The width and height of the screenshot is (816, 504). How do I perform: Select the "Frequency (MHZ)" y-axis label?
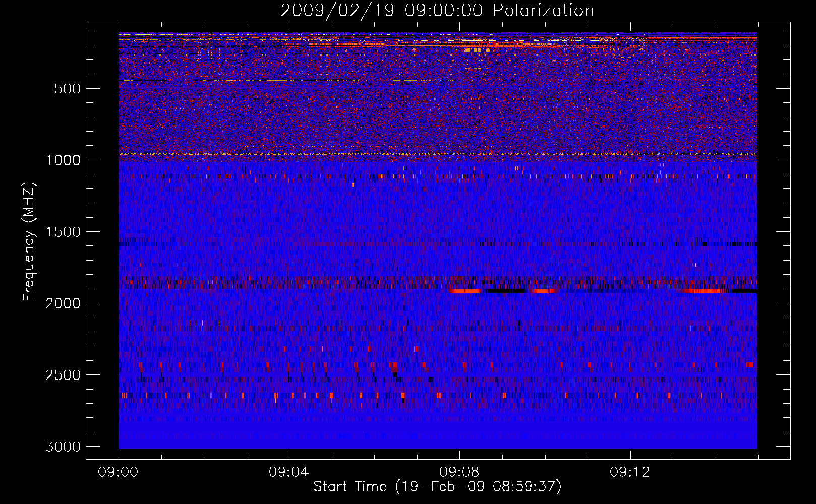(x=29, y=241)
